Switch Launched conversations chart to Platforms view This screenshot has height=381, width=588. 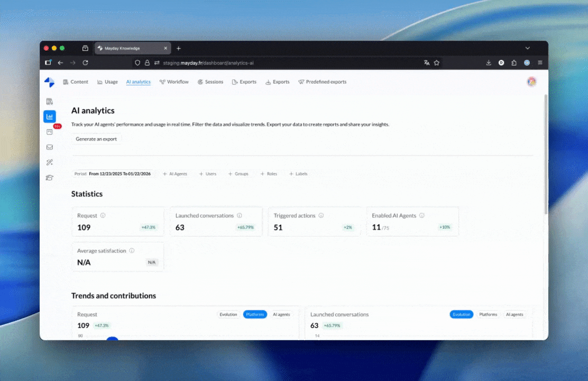(x=488, y=314)
